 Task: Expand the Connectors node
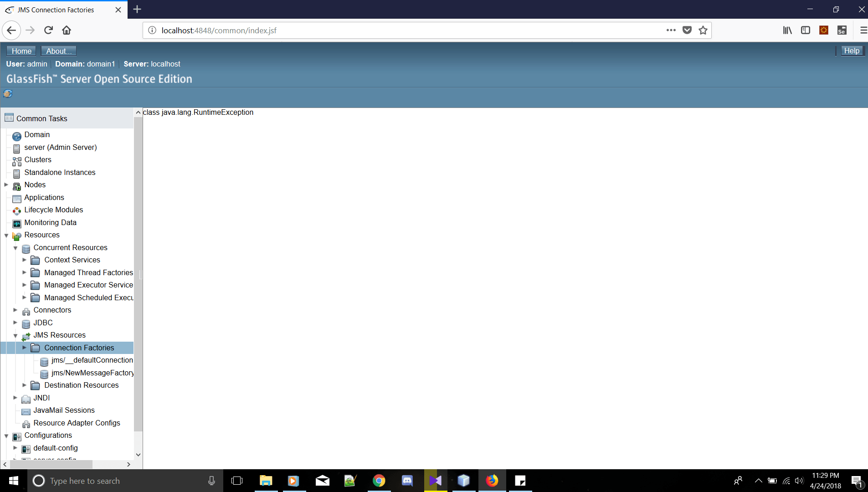15,310
